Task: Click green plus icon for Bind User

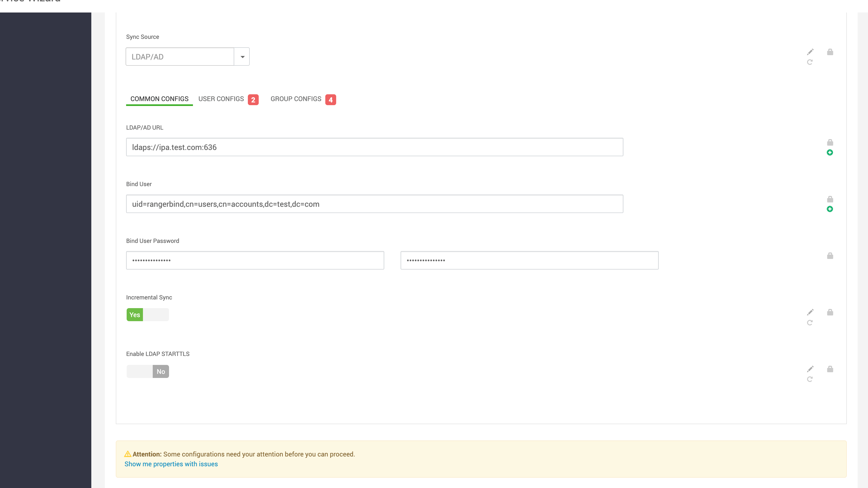Action: pyautogui.click(x=830, y=209)
